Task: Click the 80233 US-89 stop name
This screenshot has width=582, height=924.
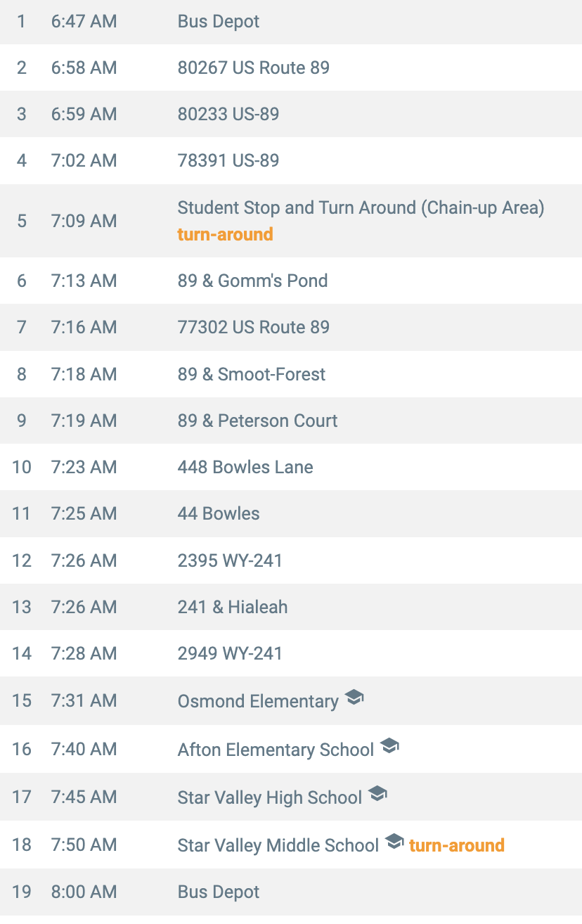Action: click(x=228, y=115)
